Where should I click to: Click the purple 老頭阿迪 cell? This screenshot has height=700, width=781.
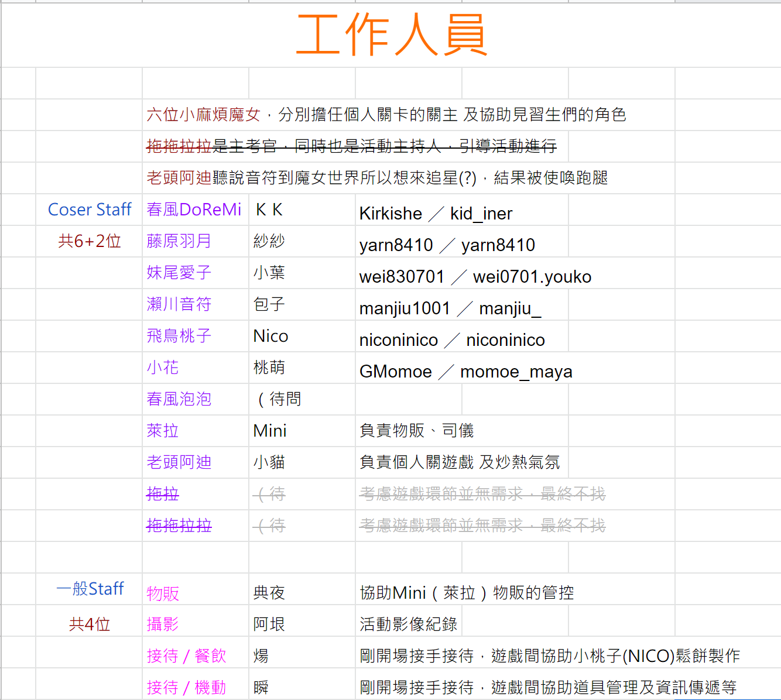pyautogui.click(x=196, y=462)
